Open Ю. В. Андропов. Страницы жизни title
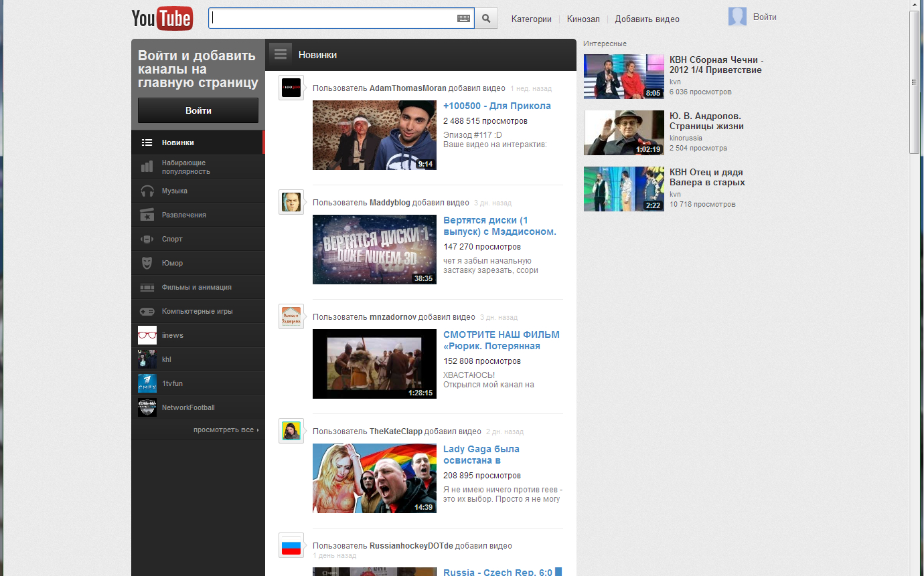The height and width of the screenshot is (576, 924). [706, 121]
